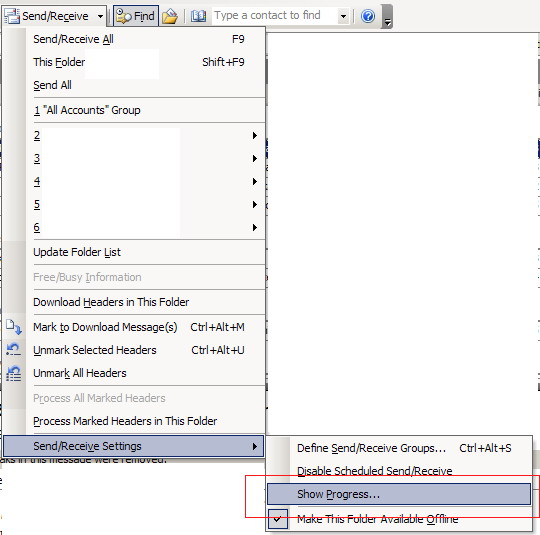Click the open folder icon beside Find

(x=170, y=16)
